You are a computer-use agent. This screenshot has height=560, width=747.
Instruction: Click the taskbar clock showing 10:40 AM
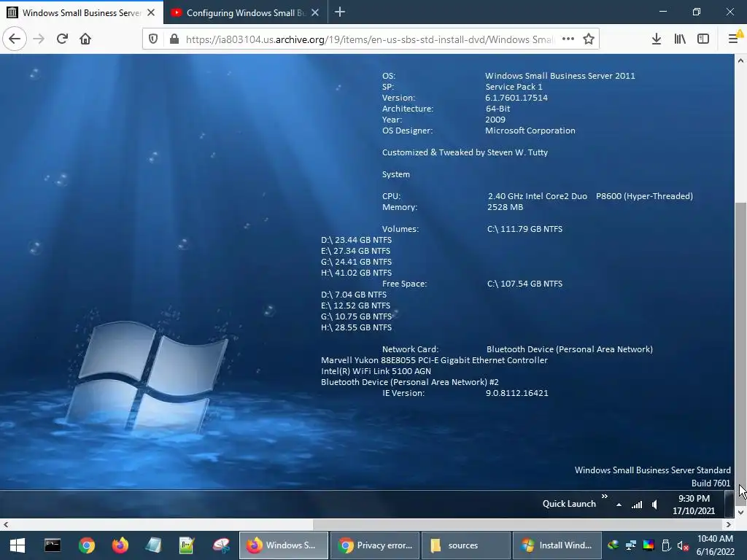(x=715, y=545)
